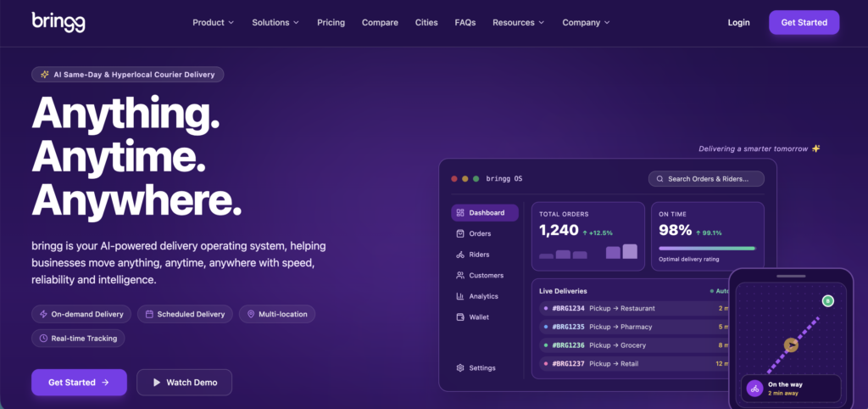The image size is (868, 409).
Task: Click the magnifier icon in the search box
Action: (x=659, y=179)
